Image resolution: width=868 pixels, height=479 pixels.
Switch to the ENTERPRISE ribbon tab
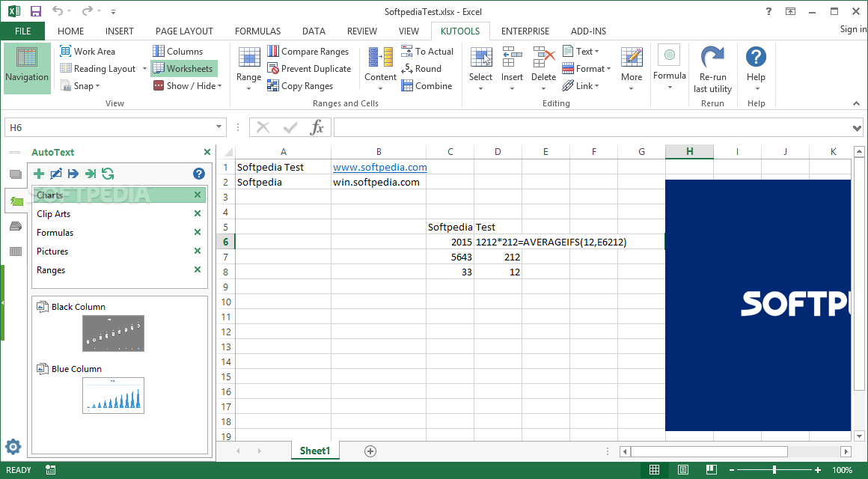(525, 31)
